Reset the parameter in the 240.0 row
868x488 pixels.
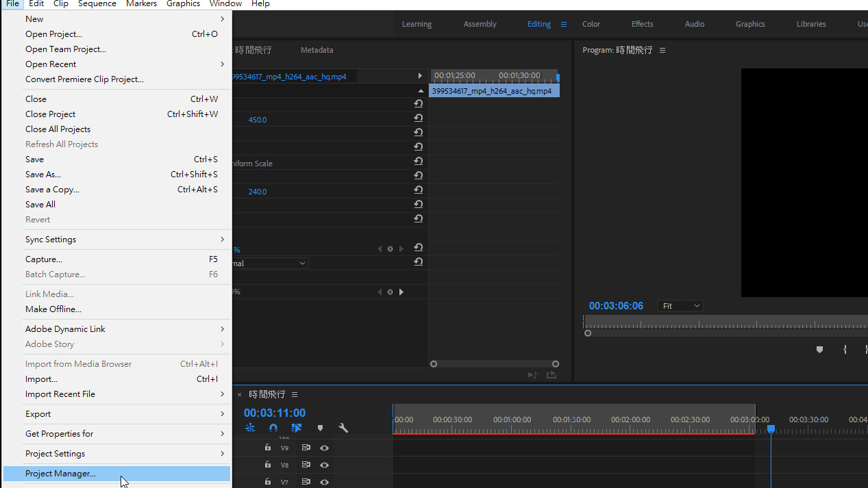(x=418, y=190)
